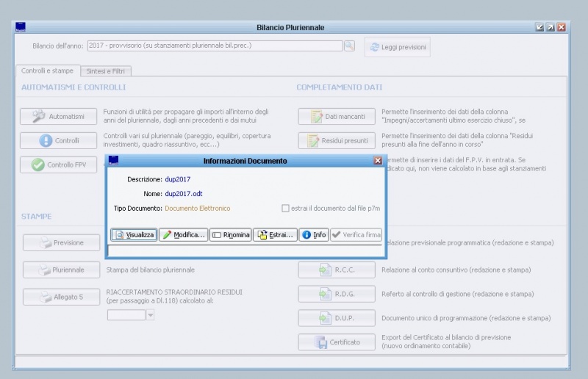Expand the riaccertamento date dropdown arrow

click(151, 315)
